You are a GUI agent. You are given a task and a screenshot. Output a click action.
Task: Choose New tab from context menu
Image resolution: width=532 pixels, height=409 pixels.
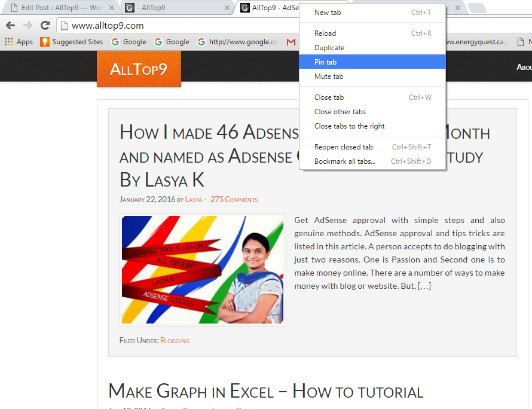click(x=372, y=13)
